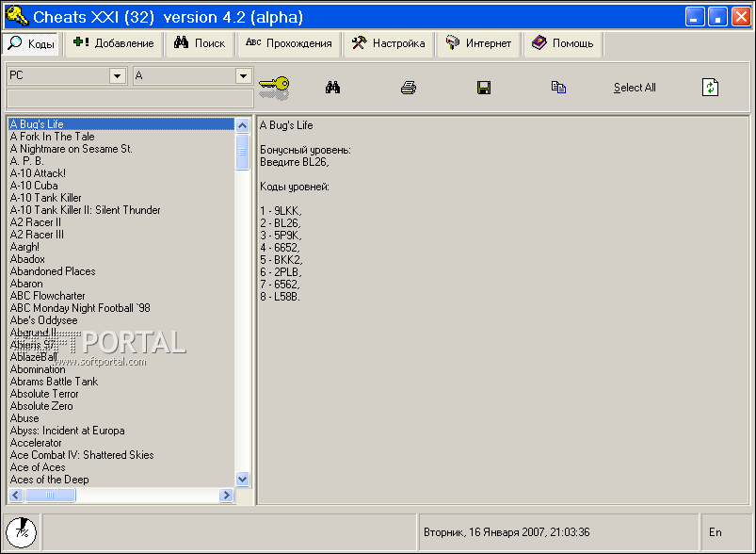Select Abyss: Incident at Europa
Viewport: 756px width, 554px height.
121,431
